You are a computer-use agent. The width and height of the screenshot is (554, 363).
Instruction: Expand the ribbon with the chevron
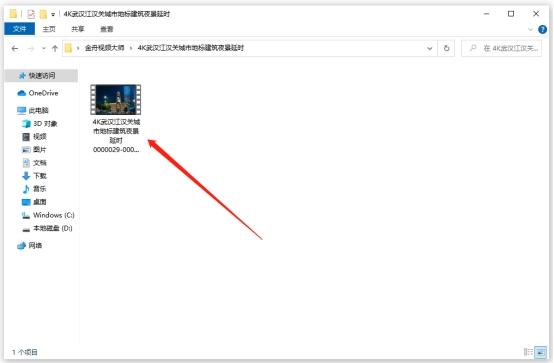coord(530,30)
